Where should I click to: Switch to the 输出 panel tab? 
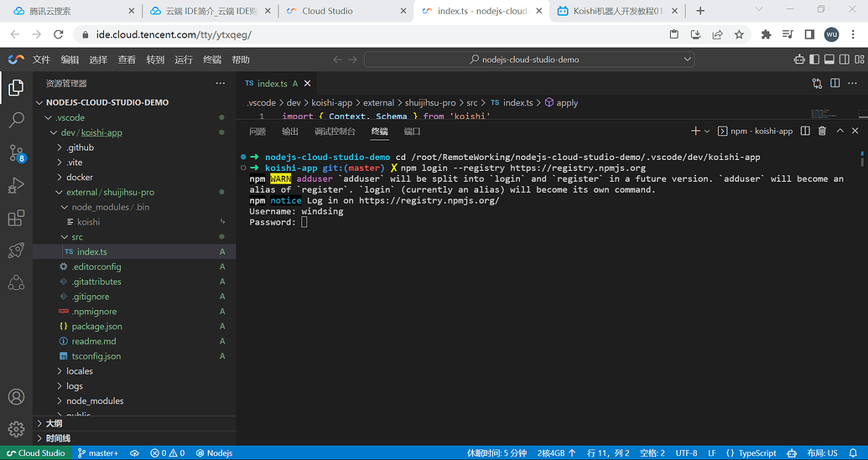tap(290, 132)
